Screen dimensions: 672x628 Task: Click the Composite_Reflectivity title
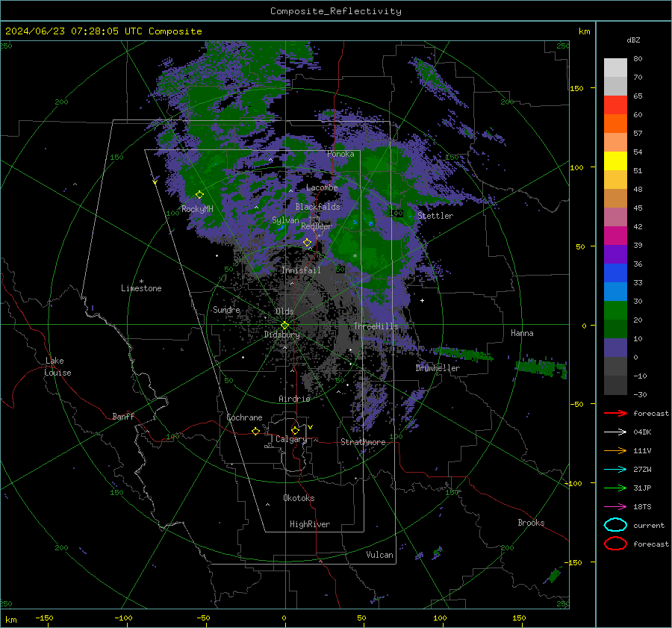(335, 11)
